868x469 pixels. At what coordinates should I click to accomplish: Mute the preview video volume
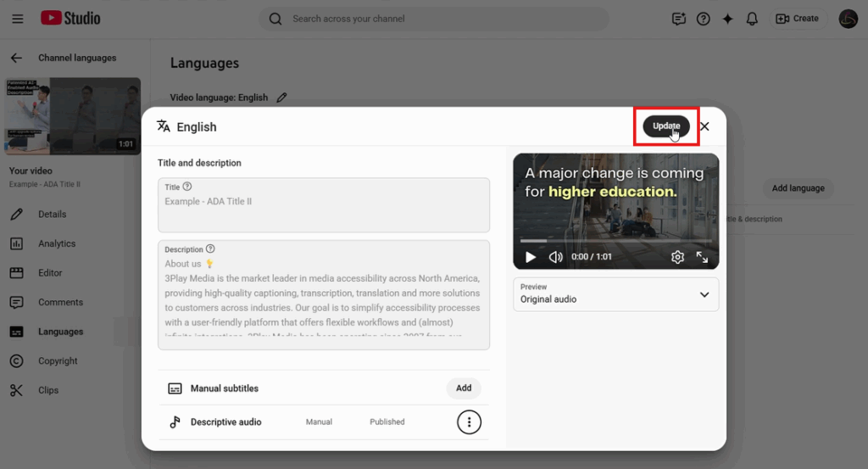tap(555, 257)
